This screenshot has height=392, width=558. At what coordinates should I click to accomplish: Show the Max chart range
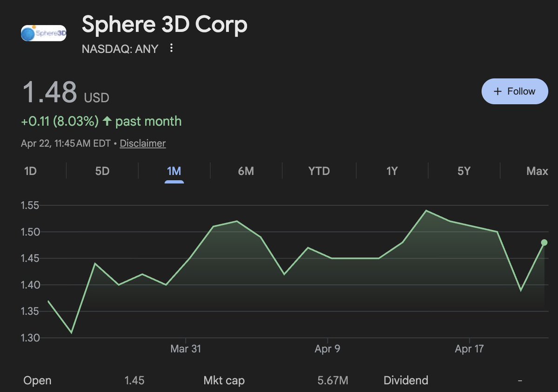537,171
